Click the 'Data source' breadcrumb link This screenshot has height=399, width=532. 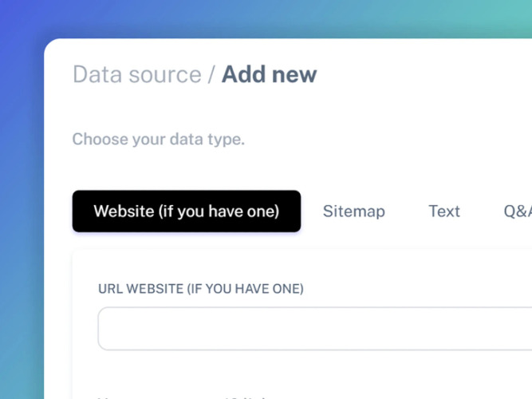click(x=136, y=75)
